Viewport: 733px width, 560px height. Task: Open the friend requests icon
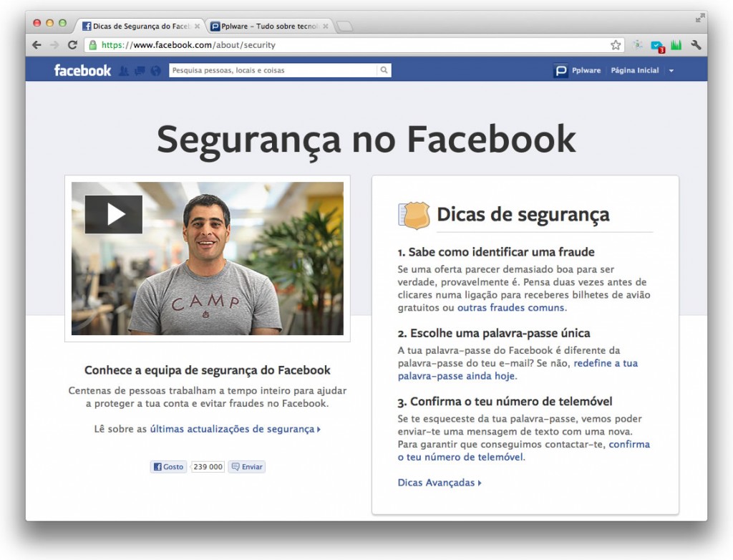(124, 71)
